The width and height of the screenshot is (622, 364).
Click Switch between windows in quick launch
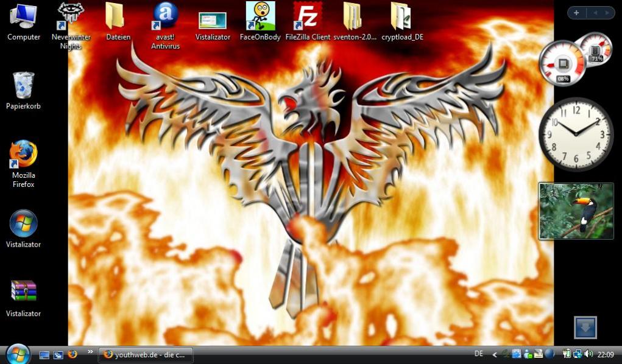(58, 354)
